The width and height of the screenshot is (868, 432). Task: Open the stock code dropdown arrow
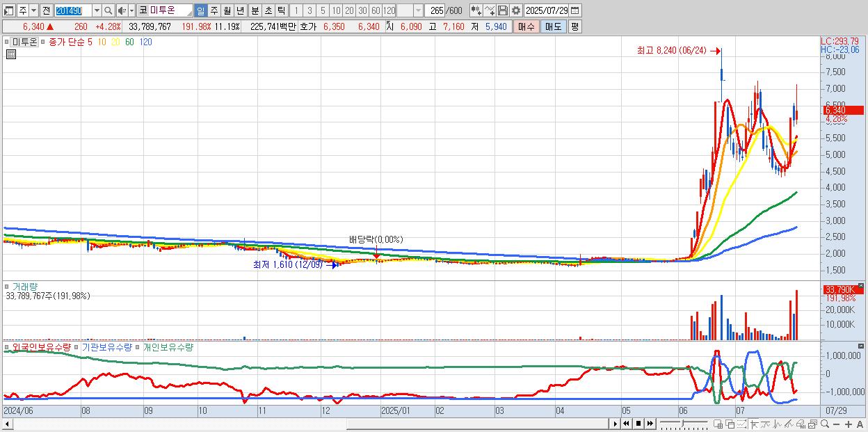97,10
